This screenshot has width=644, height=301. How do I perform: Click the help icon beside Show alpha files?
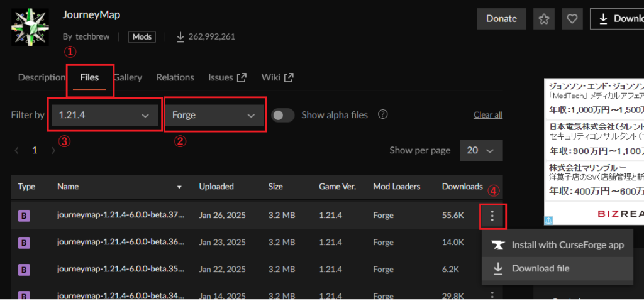[382, 115]
